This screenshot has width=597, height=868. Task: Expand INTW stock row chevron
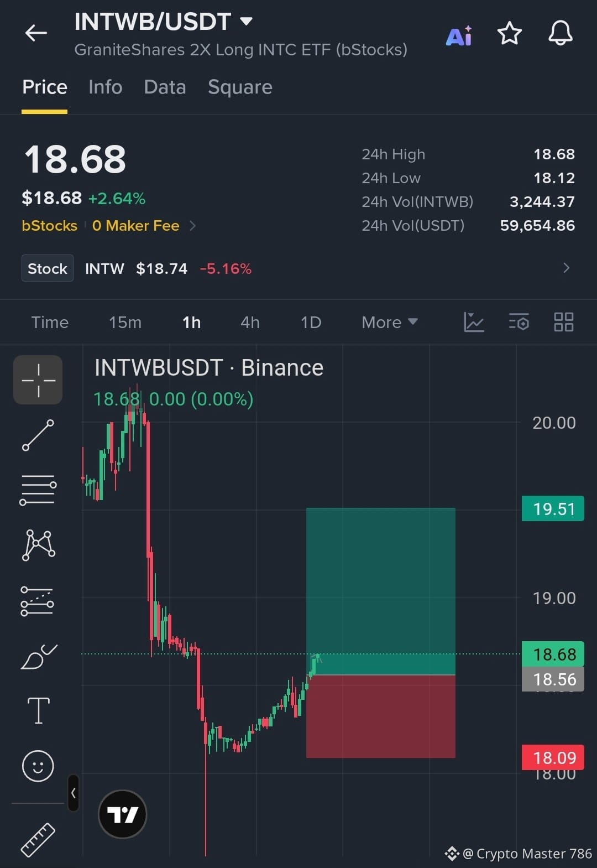[566, 268]
